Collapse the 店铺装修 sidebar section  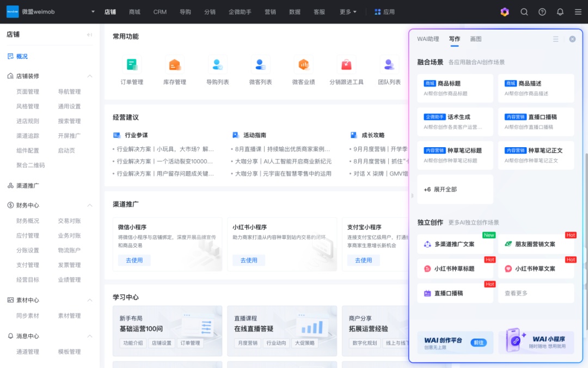tap(90, 76)
